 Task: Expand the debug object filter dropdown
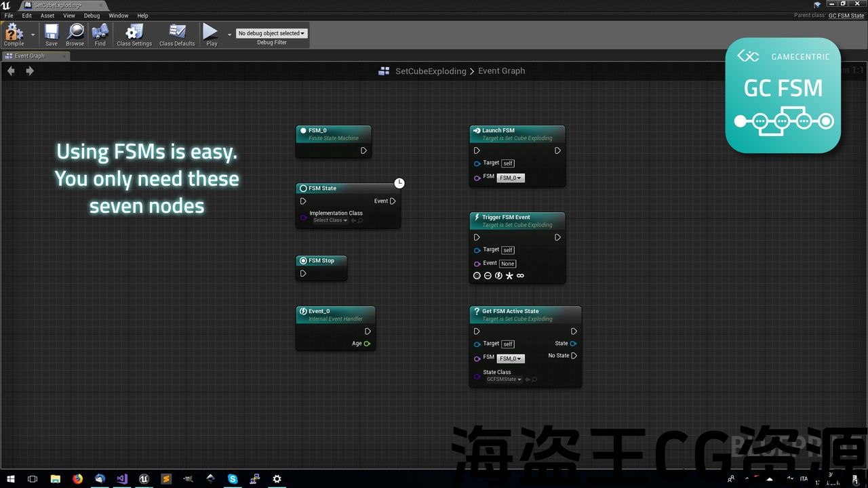coord(271,33)
